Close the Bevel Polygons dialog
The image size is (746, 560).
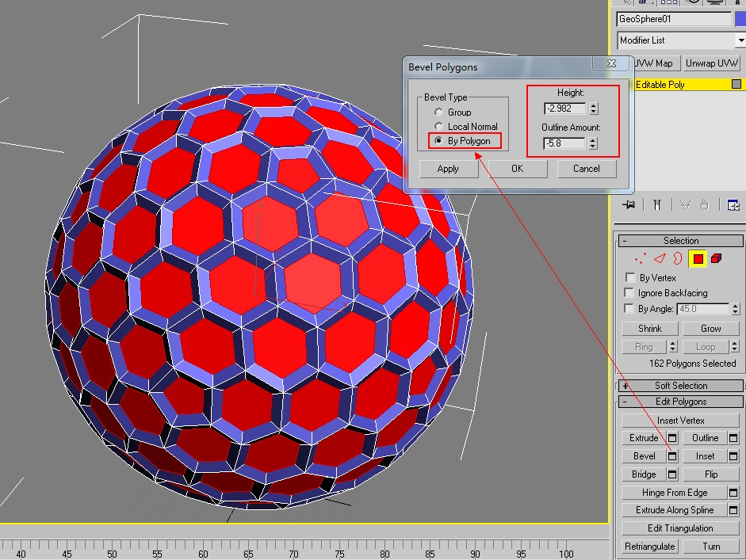pyautogui.click(x=612, y=63)
